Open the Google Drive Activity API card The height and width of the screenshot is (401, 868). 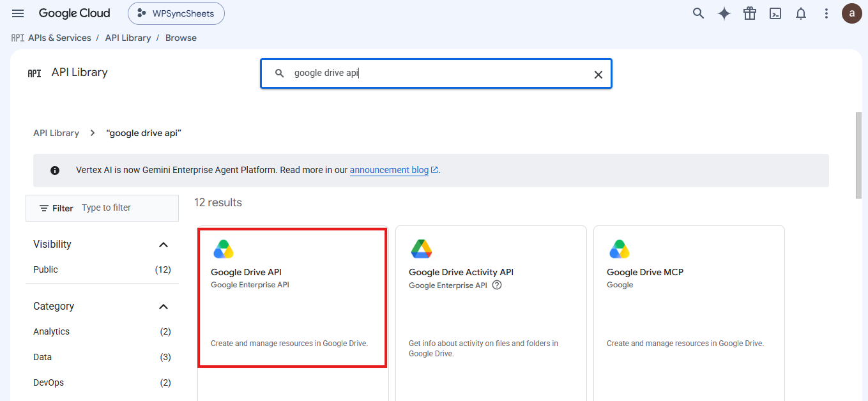491,313
